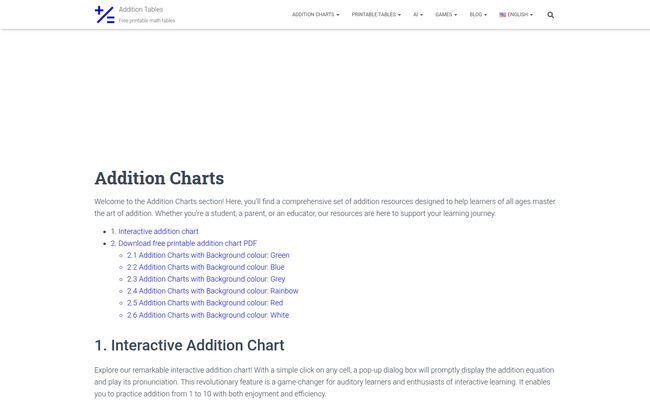Open Download free printable addition chart PDF
The image size is (650, 414).
point(184,243)
